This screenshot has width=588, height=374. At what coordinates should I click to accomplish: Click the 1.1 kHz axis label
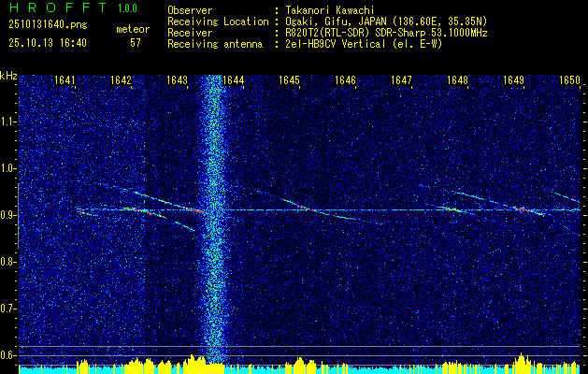[x=7, y=122]
